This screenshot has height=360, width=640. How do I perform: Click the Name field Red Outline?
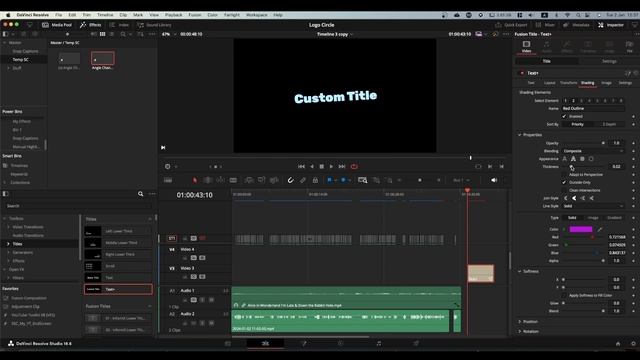593,109
